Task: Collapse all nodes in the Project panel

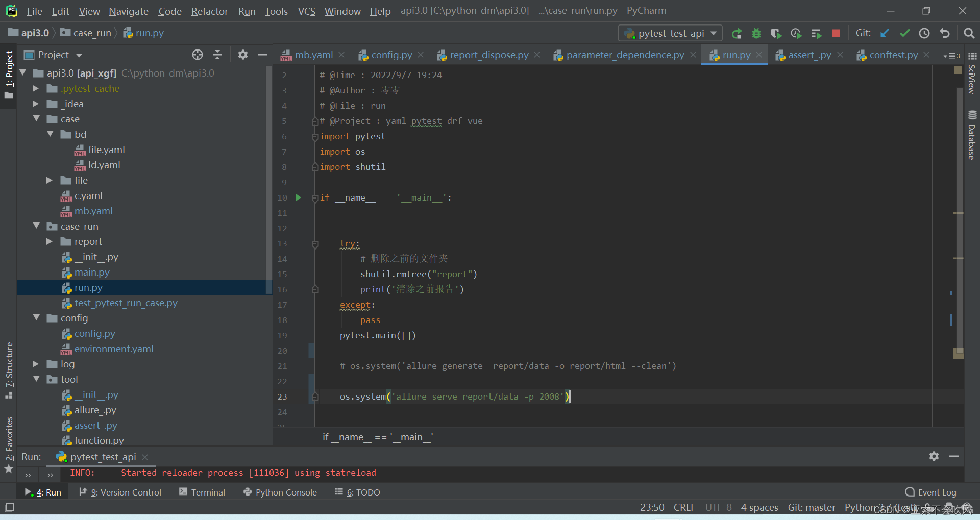Action: 217,55
